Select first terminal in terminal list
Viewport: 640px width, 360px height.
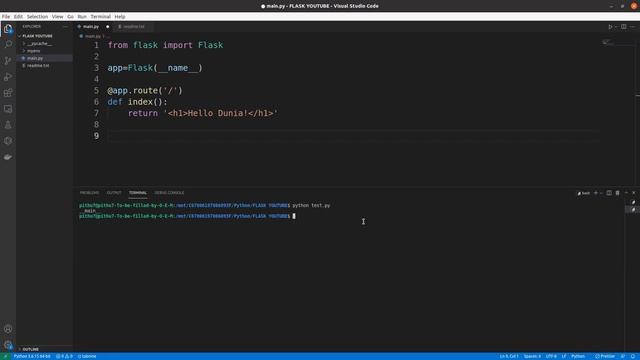pyautogui.click(x=633, y=202)
